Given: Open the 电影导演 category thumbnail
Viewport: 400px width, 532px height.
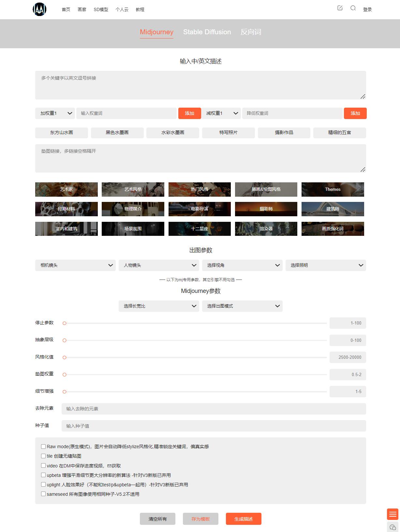Looking at the screenshot, I should tap(200, 209).
